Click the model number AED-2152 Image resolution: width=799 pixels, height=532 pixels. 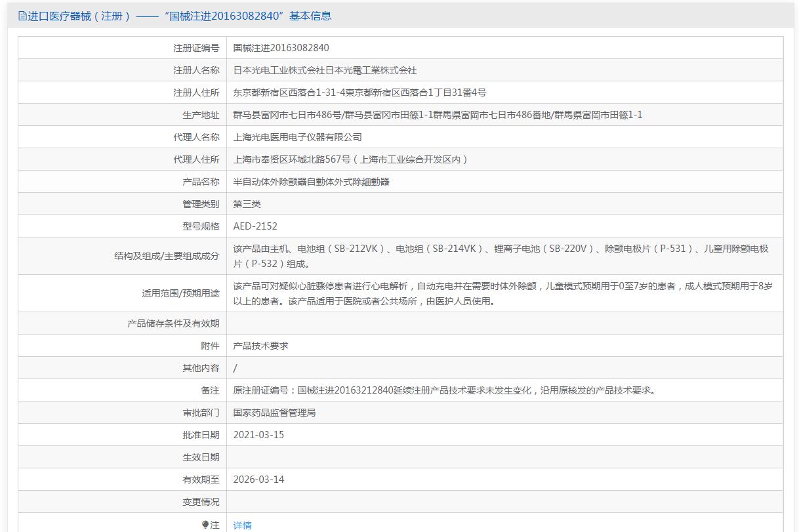point(255,226)
